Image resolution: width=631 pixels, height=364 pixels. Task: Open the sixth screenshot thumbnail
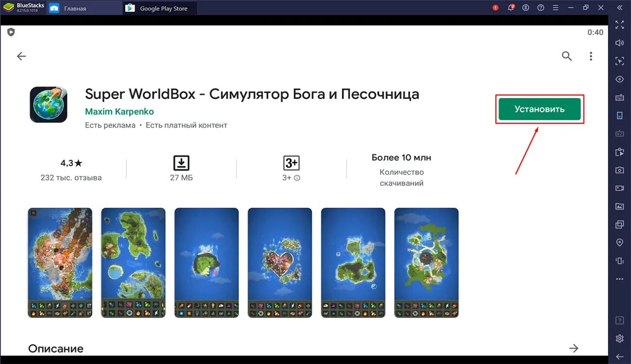(426, 263)
